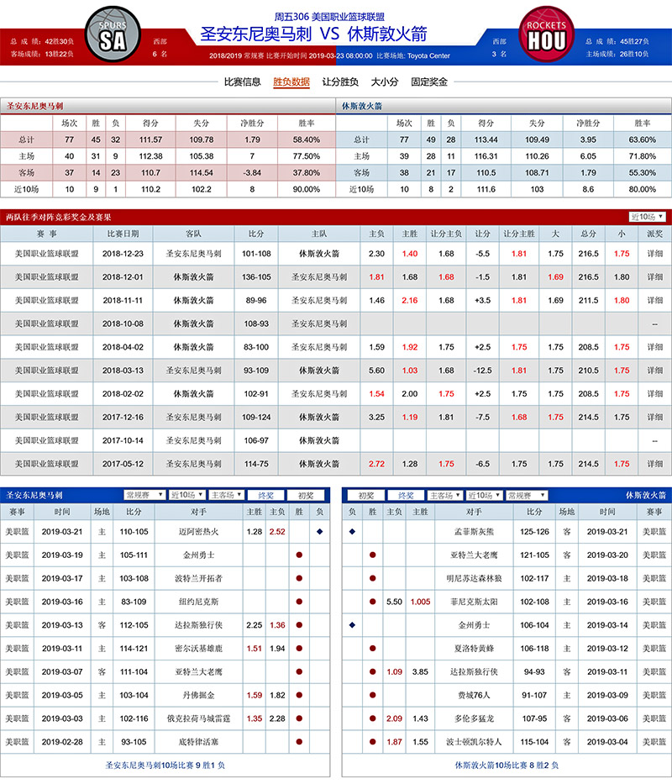Click the match title 圣安东尼奥马刺 VS 休斯敦火箭
Image resolution: width=672 pixels, height=784 pixels.
point(313,34)
